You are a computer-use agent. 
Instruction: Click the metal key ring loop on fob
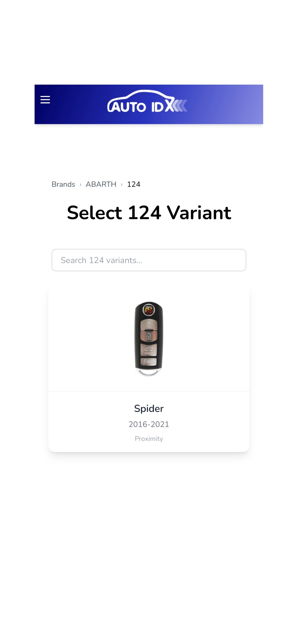[x=149, y=373]
